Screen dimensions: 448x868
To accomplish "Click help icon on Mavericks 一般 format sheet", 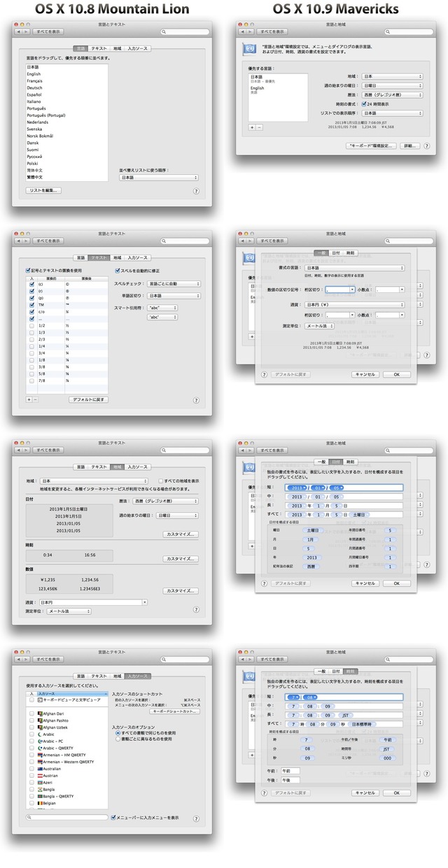I will [264, 374].
